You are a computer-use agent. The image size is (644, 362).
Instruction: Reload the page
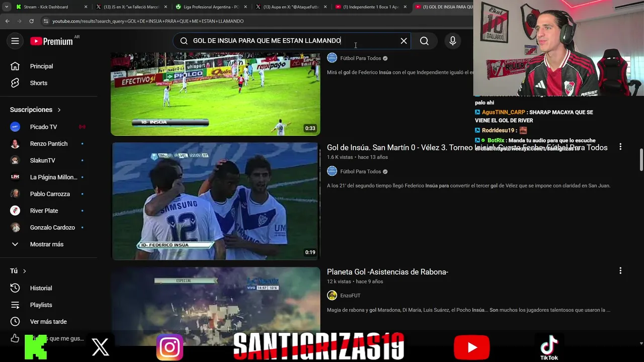[31, 21]
